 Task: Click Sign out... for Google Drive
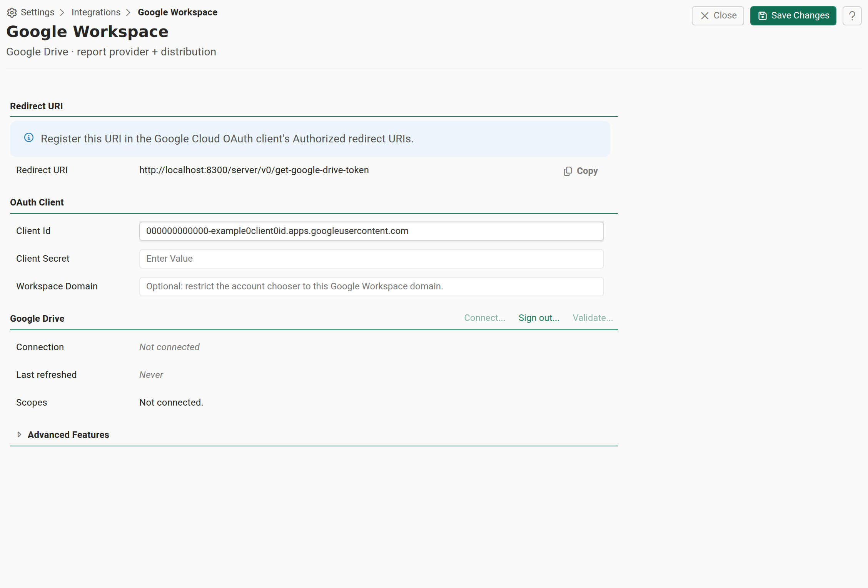click(539, 318)
